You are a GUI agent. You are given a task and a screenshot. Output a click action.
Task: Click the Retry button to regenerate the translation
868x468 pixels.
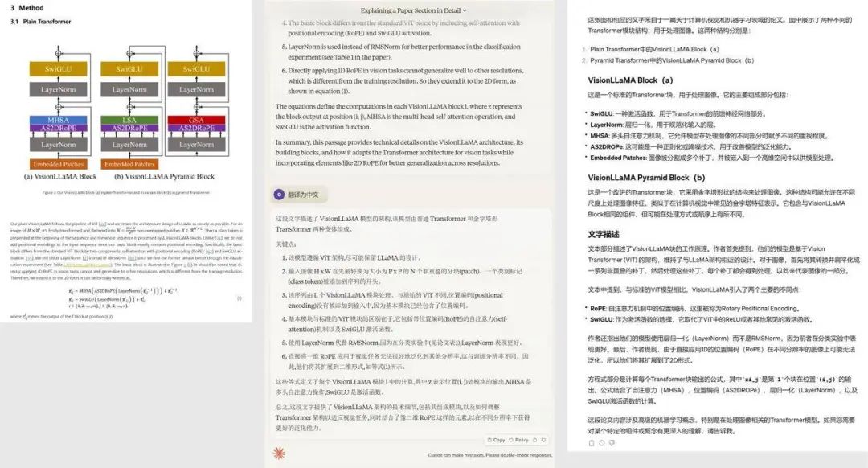pyautogui.click(x=521, y=440)
